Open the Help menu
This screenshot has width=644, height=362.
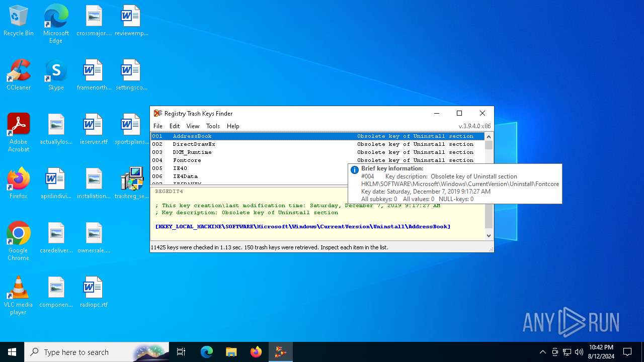tap(233, 126)
